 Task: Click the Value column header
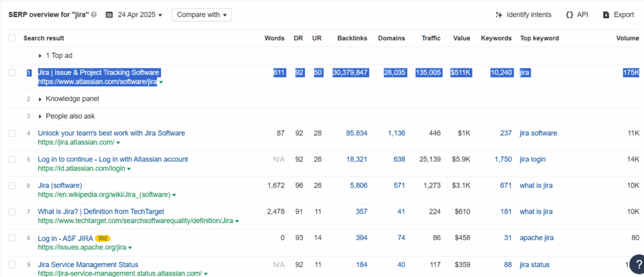click(x=462, y=38)
